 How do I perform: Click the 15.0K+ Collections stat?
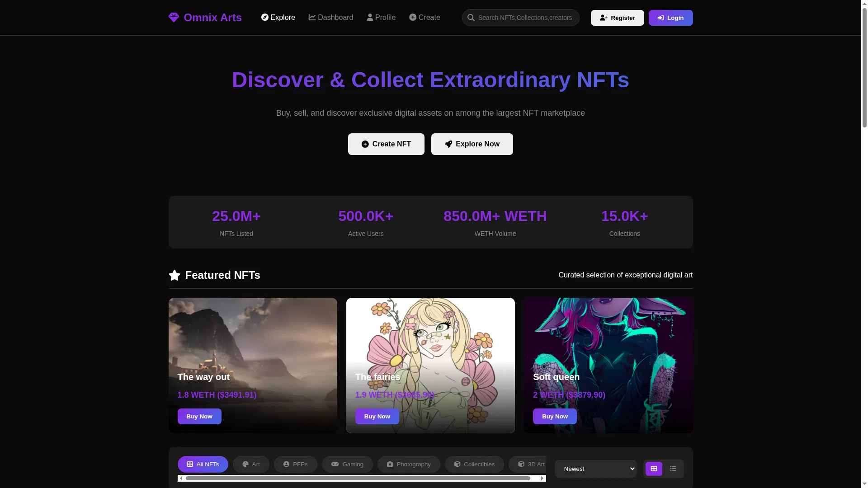click(625, 222)
